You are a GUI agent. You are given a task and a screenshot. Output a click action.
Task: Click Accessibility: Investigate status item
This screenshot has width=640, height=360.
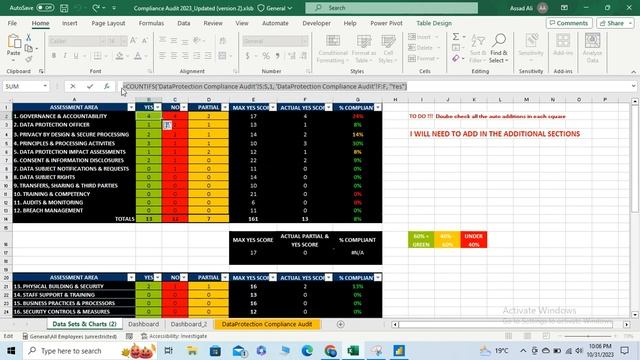(x=174, y=336)
